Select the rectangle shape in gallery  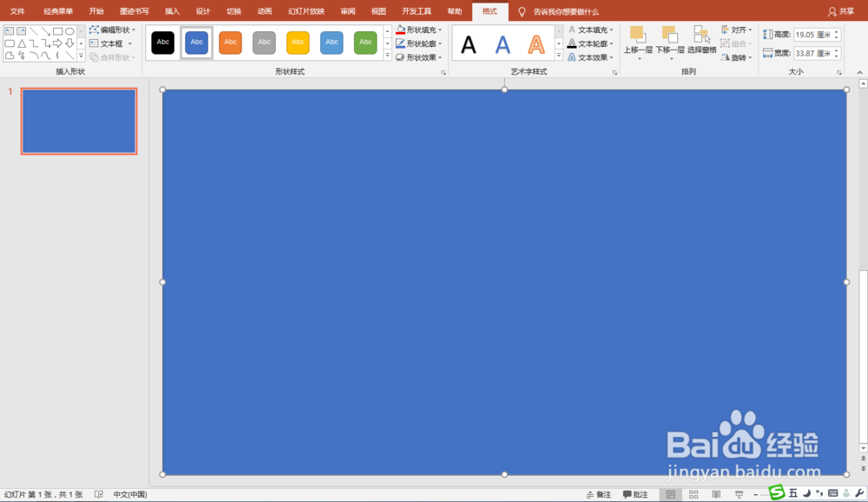(57, 31)
